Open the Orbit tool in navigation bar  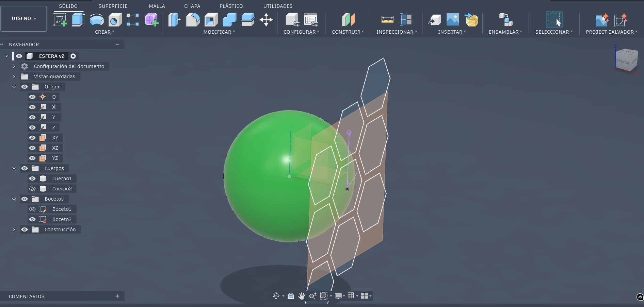pyautogui.click(x=276, y=296)
